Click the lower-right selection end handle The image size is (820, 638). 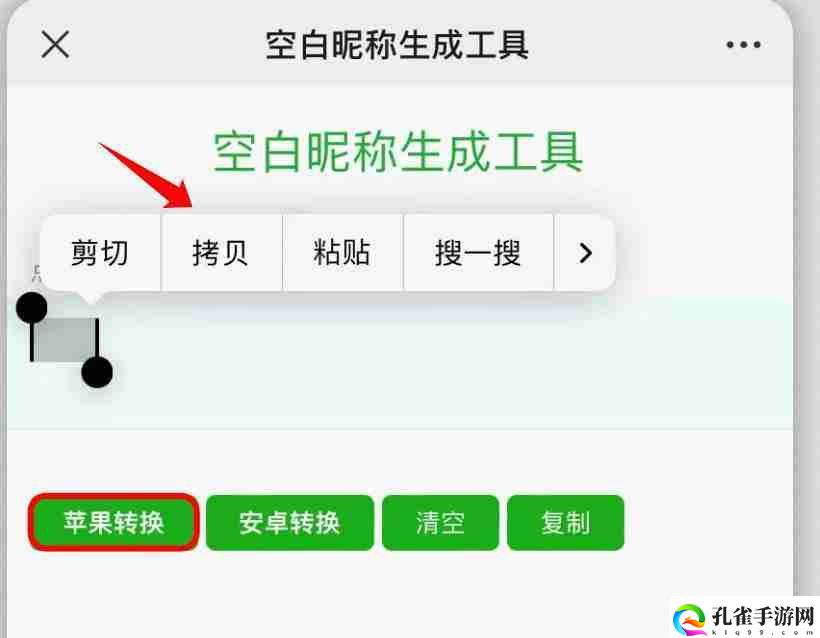97,372
